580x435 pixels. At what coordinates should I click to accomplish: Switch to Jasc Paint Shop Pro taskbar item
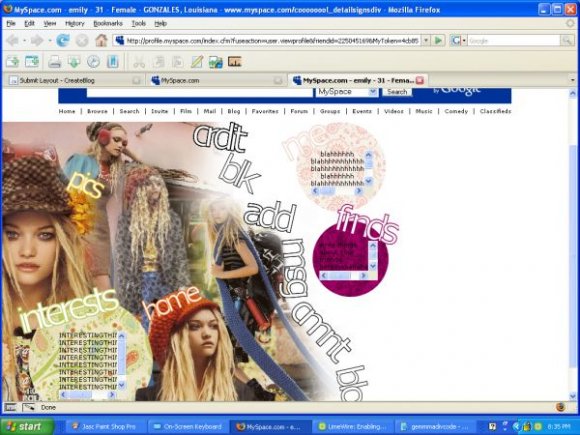click(x=107, y=426)
